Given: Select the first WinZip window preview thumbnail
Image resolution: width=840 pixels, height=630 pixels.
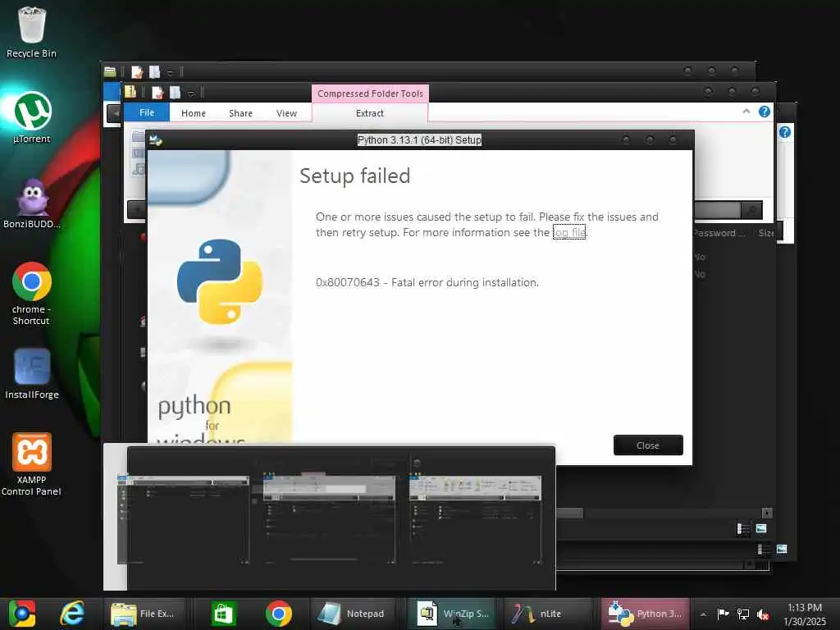Looking at the screenshot, I should [183, 518].
